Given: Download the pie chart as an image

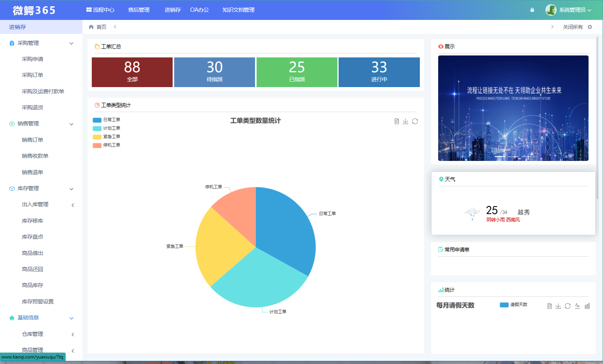Looking at the screenshot, I should pos(405,121).
